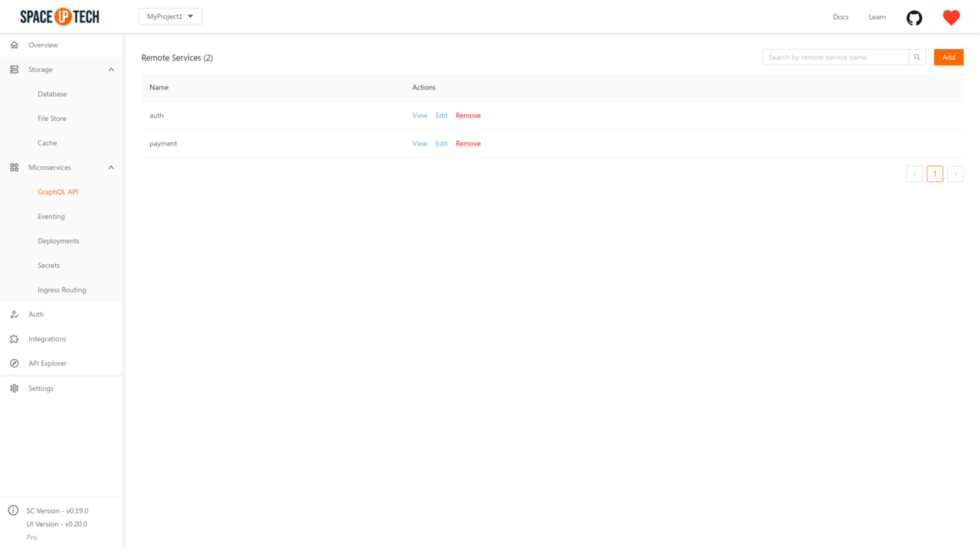This screenshot has width=980, height=551.
Task: Click the Docs link
Action: [x=841, y=17]
